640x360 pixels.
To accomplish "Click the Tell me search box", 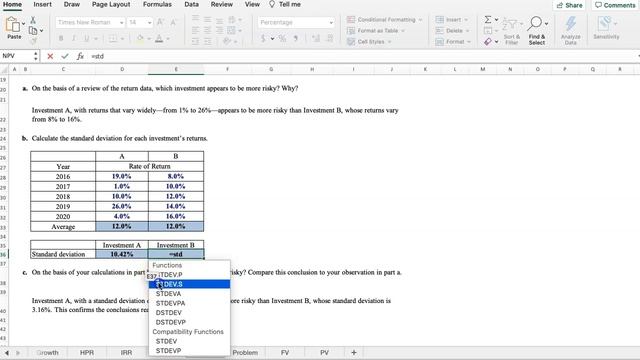I will (x=285, y=4).
